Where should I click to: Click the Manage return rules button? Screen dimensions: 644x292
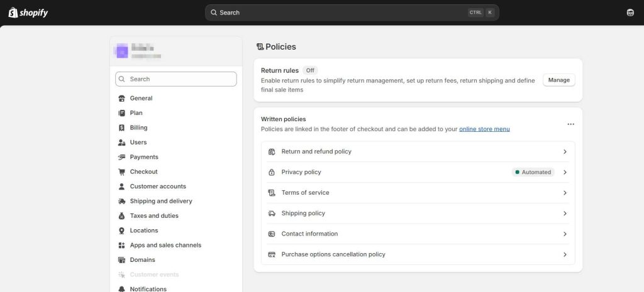559,80
